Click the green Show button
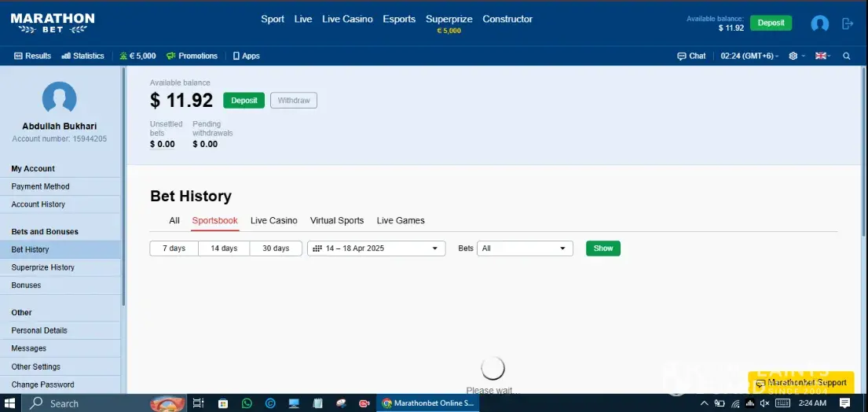Screen dimensions: 868x412 coord(602,248)
